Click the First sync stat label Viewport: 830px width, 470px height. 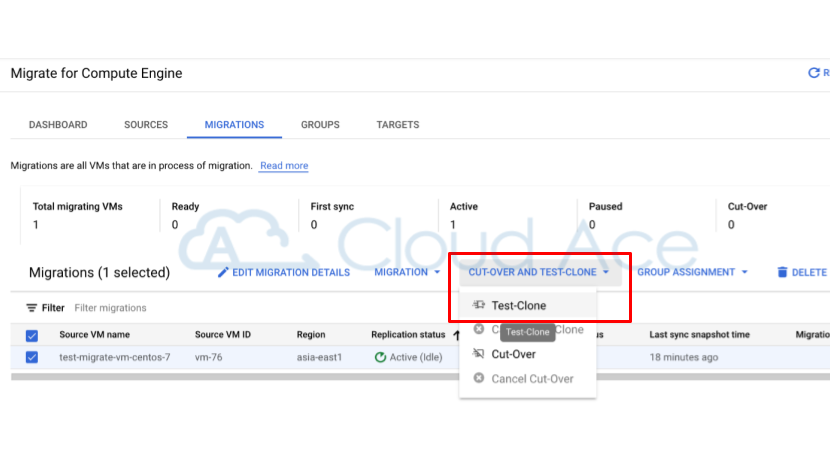332,206
